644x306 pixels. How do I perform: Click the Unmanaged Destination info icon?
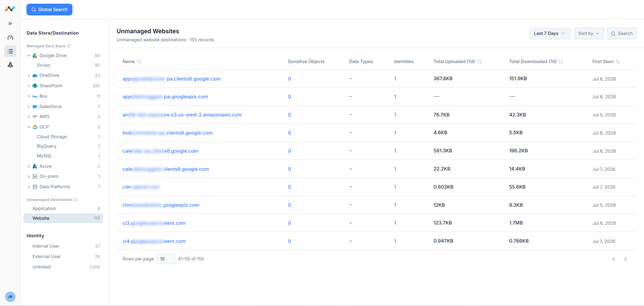76,200
